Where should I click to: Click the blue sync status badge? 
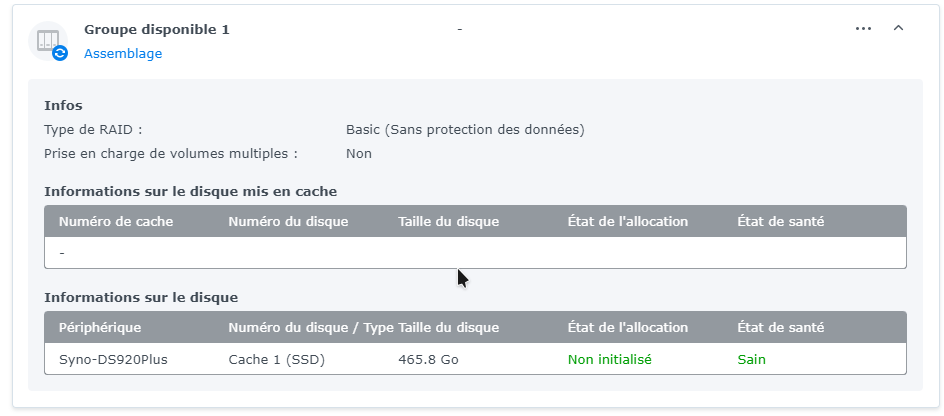(x=60, y=53)
